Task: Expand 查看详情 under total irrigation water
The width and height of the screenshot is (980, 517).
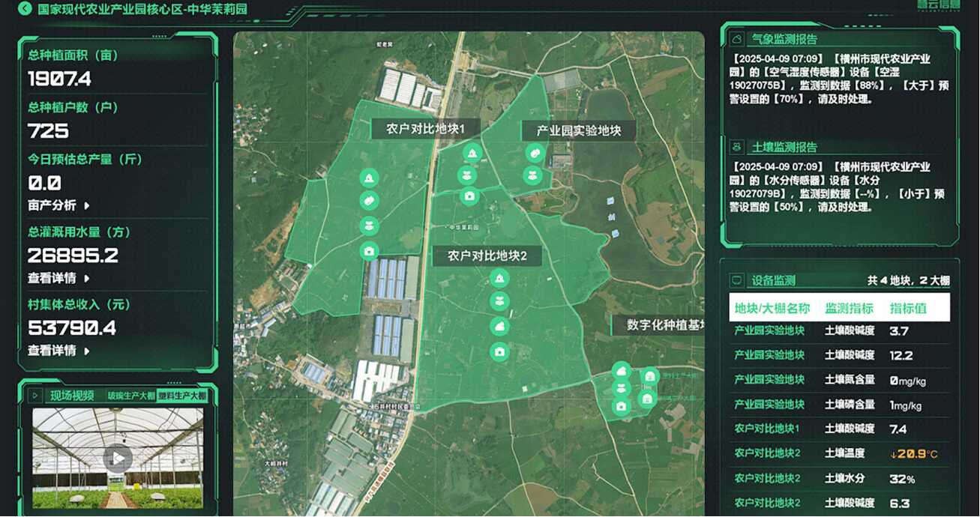Action: (x=87, y=278)
